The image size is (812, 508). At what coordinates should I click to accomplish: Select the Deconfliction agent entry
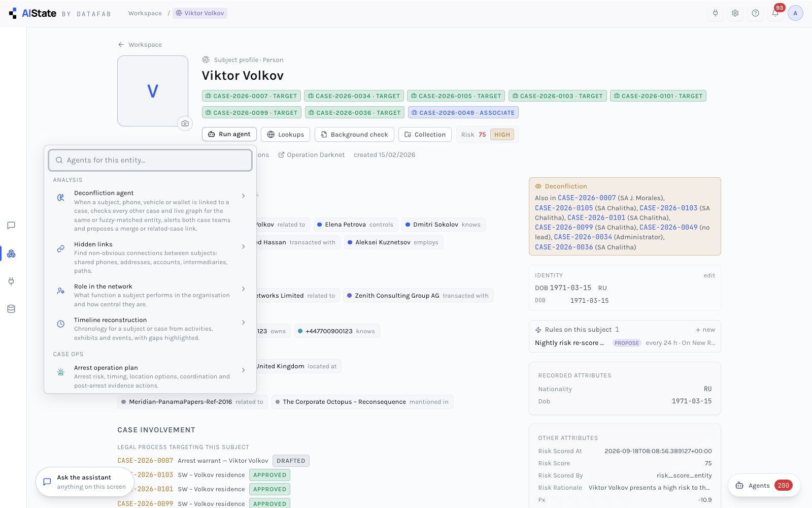tap(150, 210)
